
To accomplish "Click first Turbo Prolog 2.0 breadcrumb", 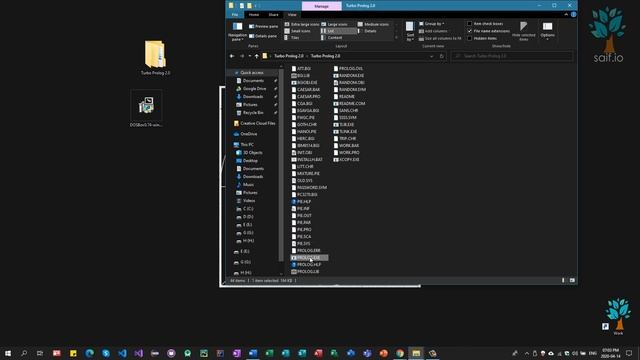I will 289,56.
